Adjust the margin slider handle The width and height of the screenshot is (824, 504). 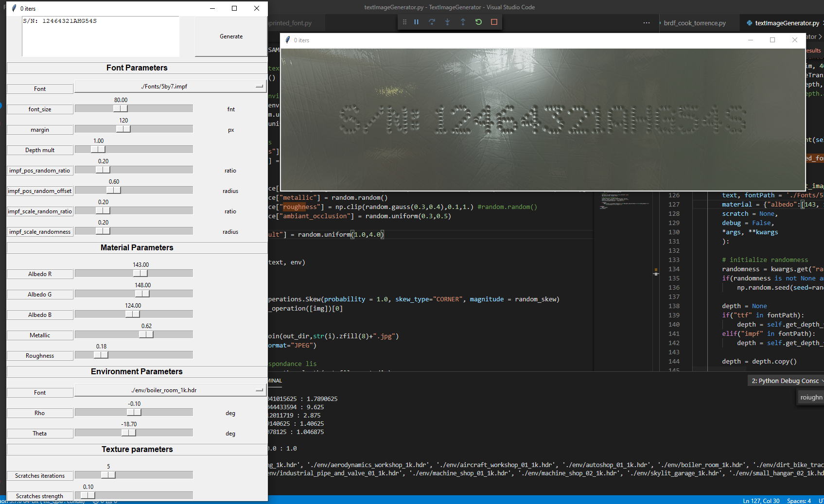pos(123,129)
